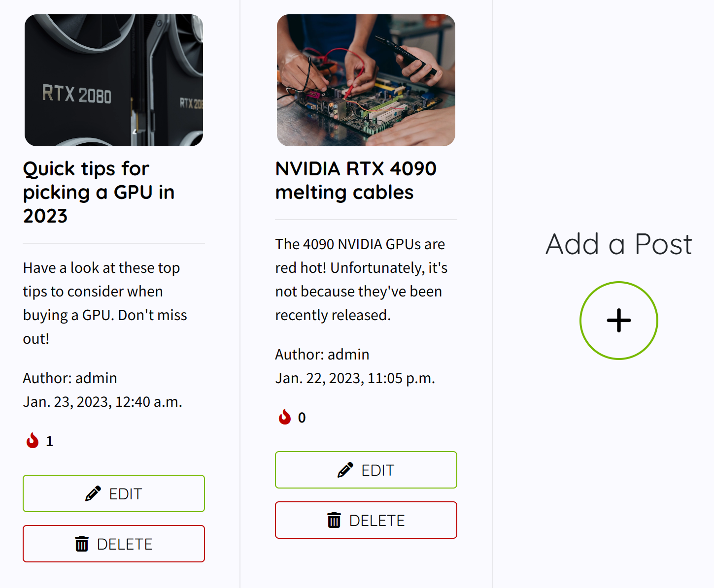Click the trash icon on the GPU tips Delete button
This screenshot has height=588, width=714.
coord(82,544)
